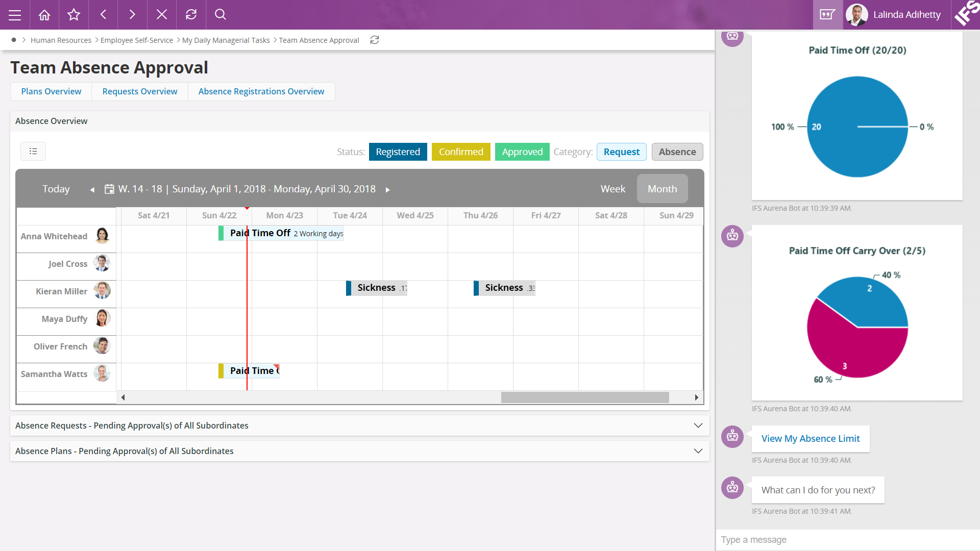Click the calendar horizontal scrollbar thumb
This screenshot has width=980, height=551.
(584, 397)
